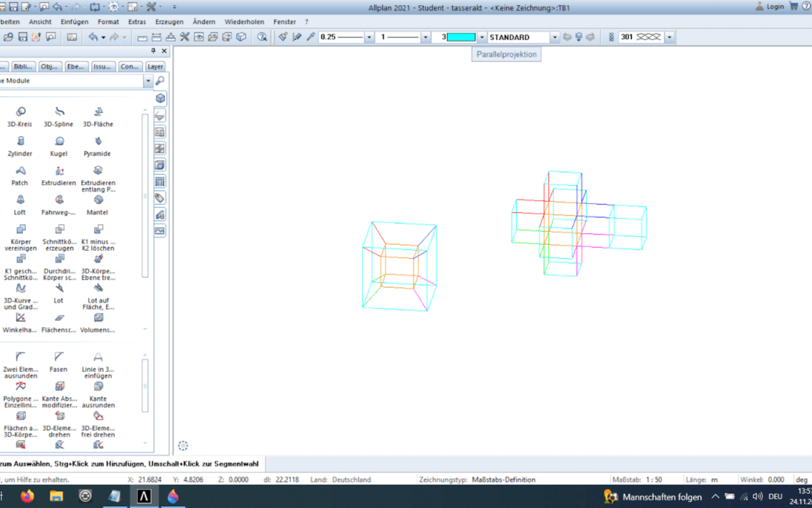The width and height of the screenshot is (812, 508).
Task: Open the cube palette icon in the side strip
Action: tap(160, 99)
